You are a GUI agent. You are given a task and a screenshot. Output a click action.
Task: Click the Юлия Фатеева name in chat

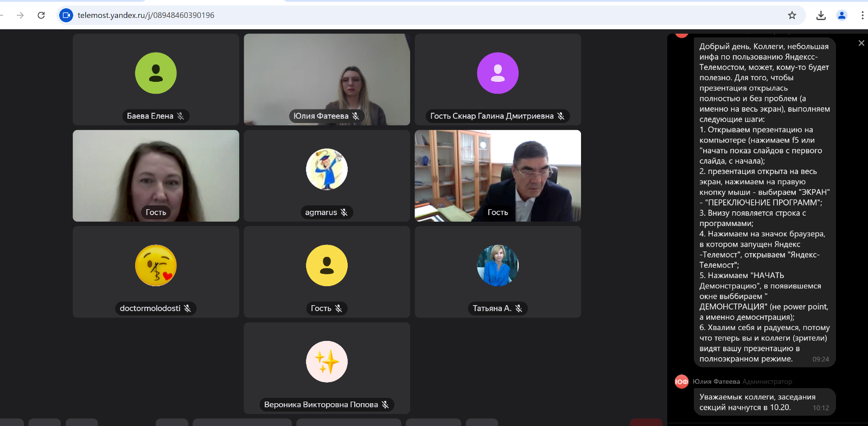point(716,382)
